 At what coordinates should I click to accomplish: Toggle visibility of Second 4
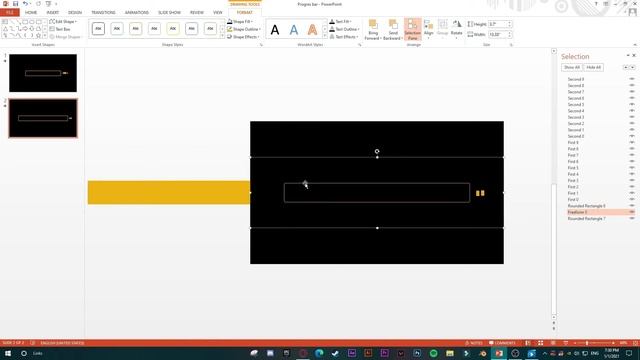pos(632,111)
